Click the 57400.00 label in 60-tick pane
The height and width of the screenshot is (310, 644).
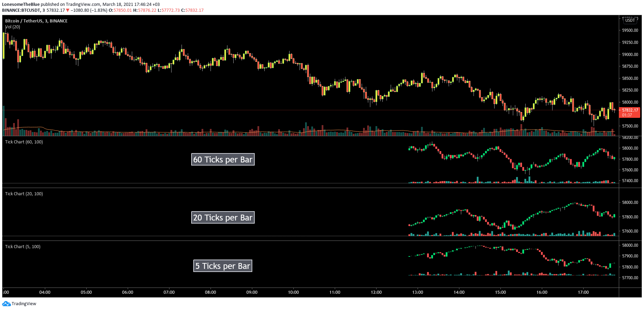tap(630, 181)
